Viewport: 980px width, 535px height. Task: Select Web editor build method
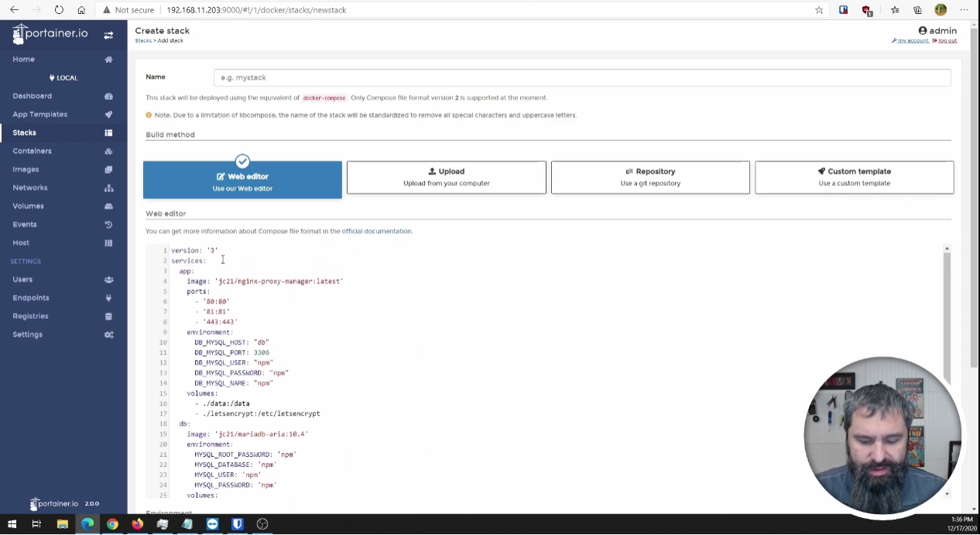pos(242,180)
